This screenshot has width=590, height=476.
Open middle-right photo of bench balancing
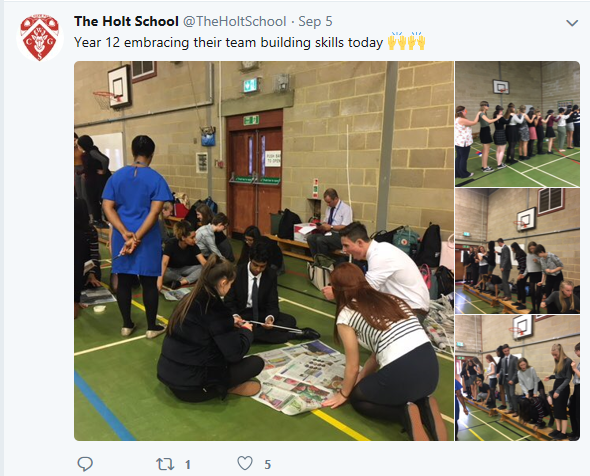517,251
